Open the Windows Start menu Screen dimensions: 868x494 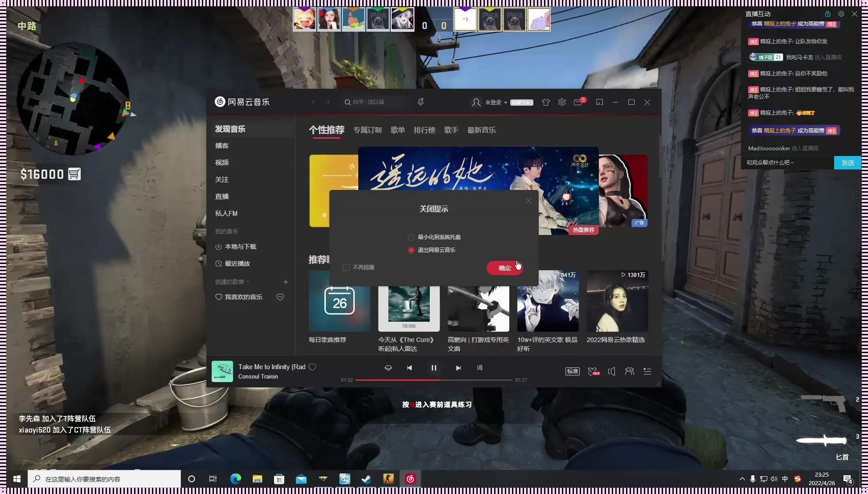pyautogui.click(x=17, y=479)
